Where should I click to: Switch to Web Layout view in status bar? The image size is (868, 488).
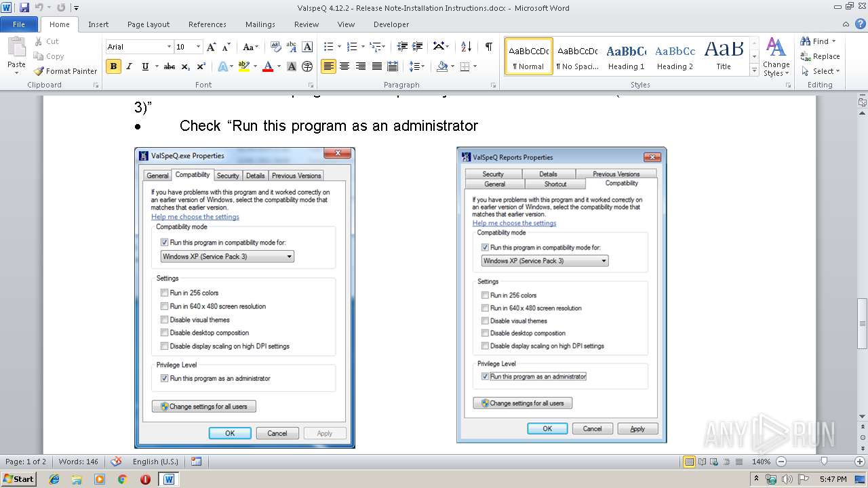pos(715,462)
